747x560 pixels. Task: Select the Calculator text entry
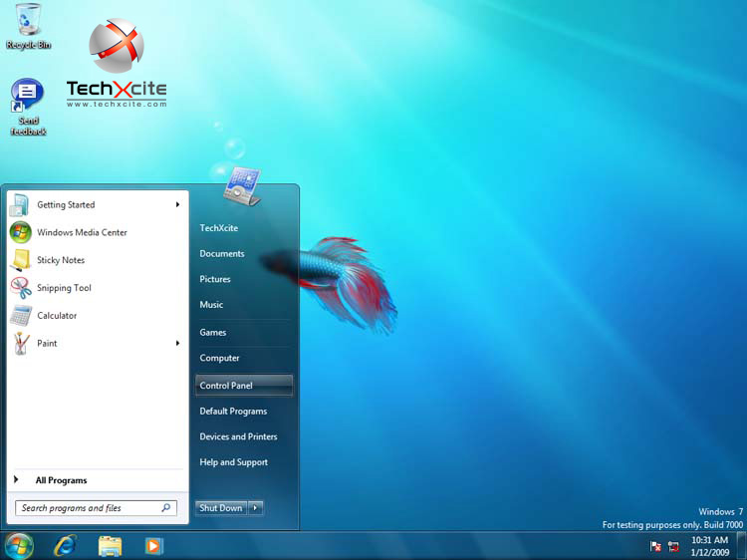click(57, 316)
